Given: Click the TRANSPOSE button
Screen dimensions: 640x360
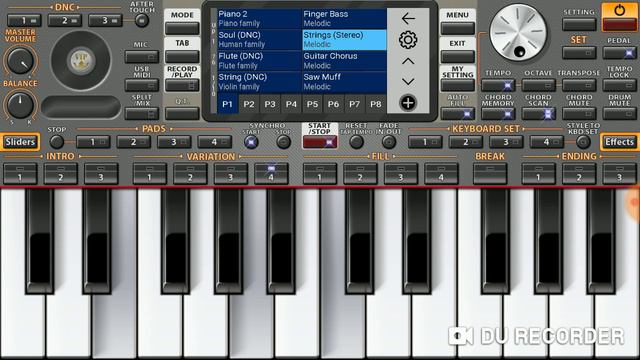Looking at the screenshot, I should coord(579,85).
